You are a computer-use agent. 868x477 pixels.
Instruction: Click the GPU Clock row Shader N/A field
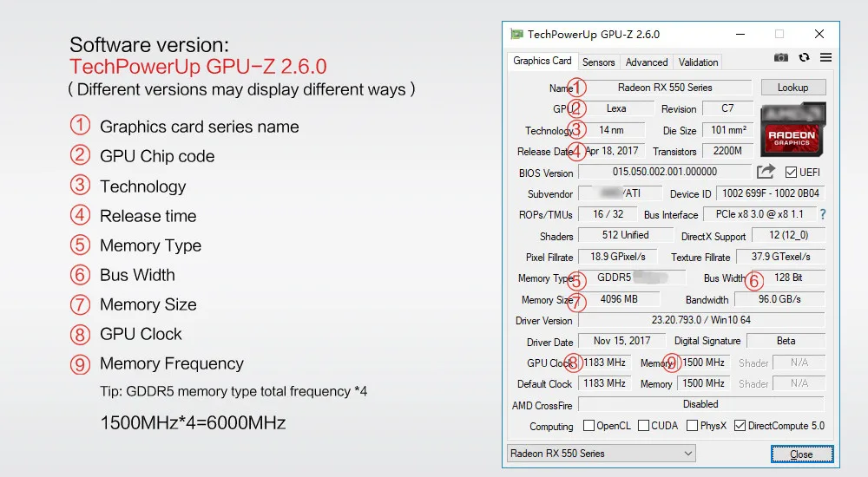(799, 363)
